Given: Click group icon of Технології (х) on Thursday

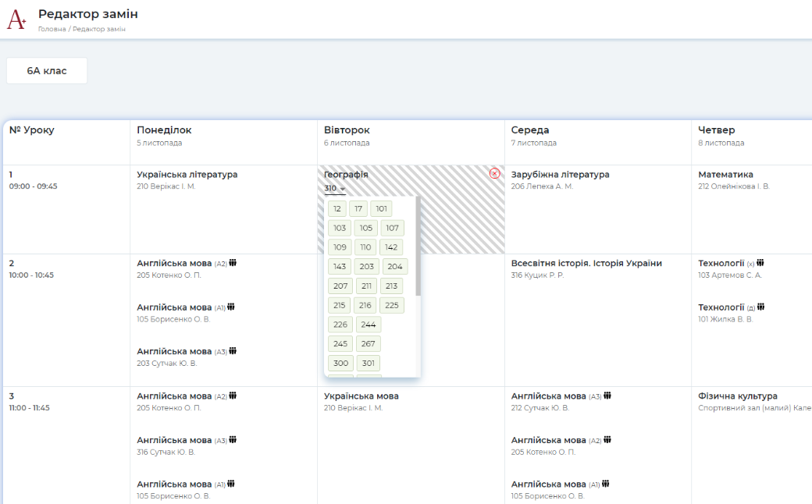Looking at the screenshot, I should point(760,263).
